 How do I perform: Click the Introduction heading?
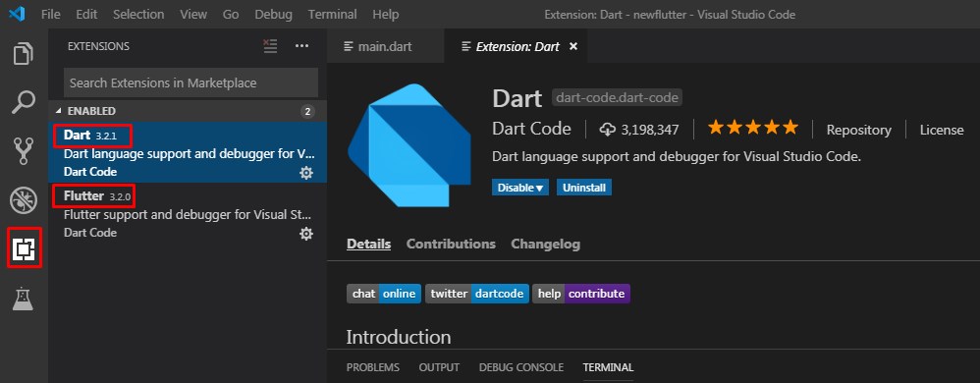(x=399, y=337)
